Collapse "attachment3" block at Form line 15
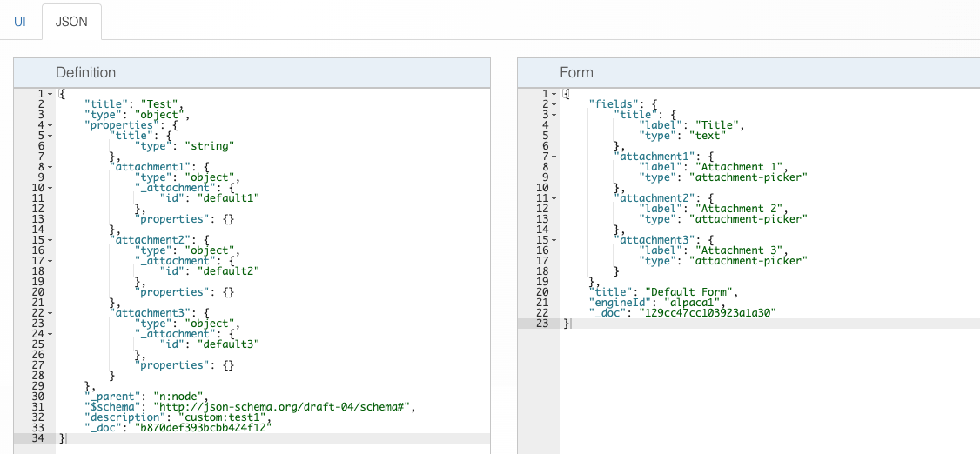The width and height of the screenshot is (980, 454). (x=554, y=240)
